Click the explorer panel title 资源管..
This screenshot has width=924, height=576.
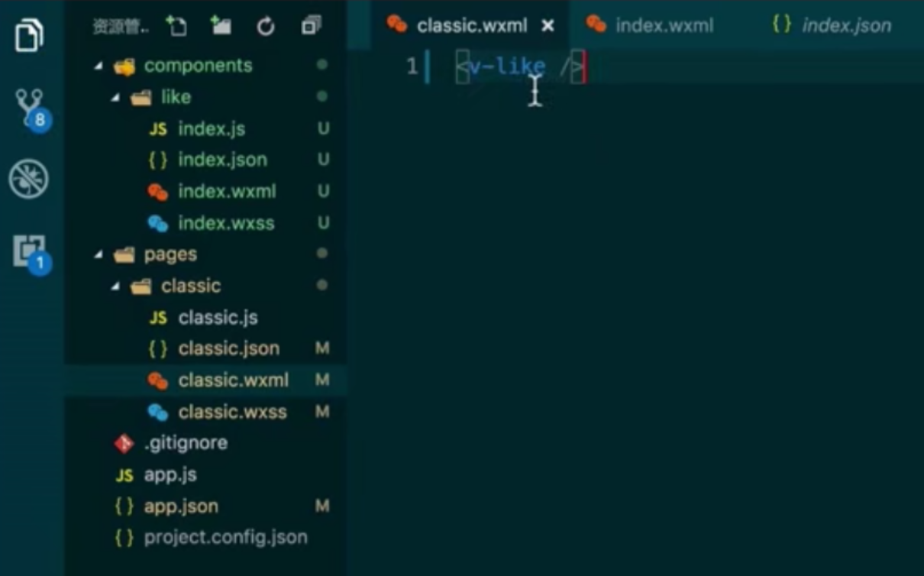click(x=121, y=27)
